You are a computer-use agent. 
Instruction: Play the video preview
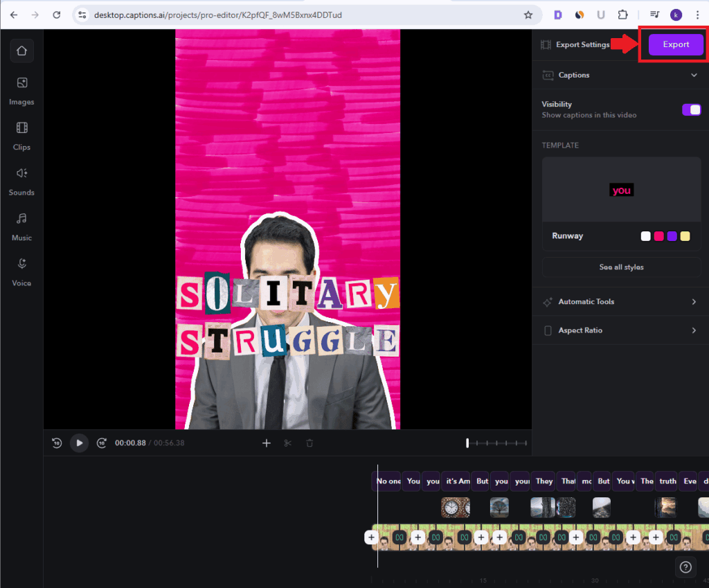pyautogui.click(x=79, y=443)
